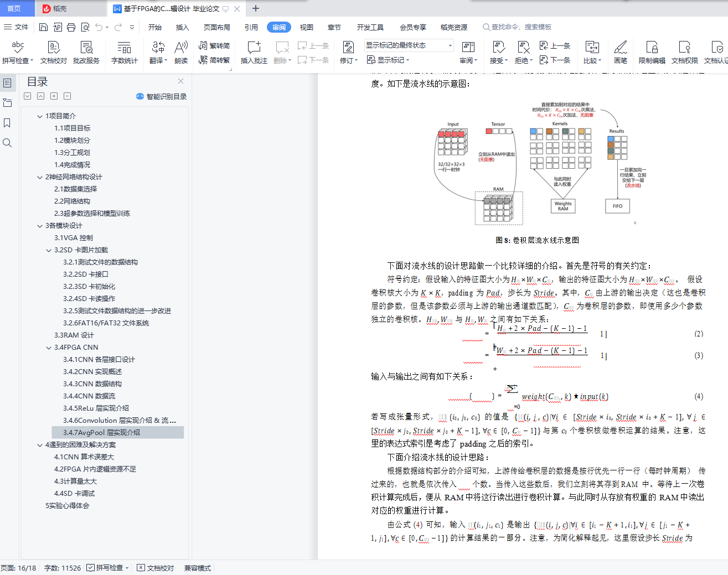Open the translate tool (翻译)
This screenshot has width=728, height=575.
pyautogui.click(x=158, y=53)
